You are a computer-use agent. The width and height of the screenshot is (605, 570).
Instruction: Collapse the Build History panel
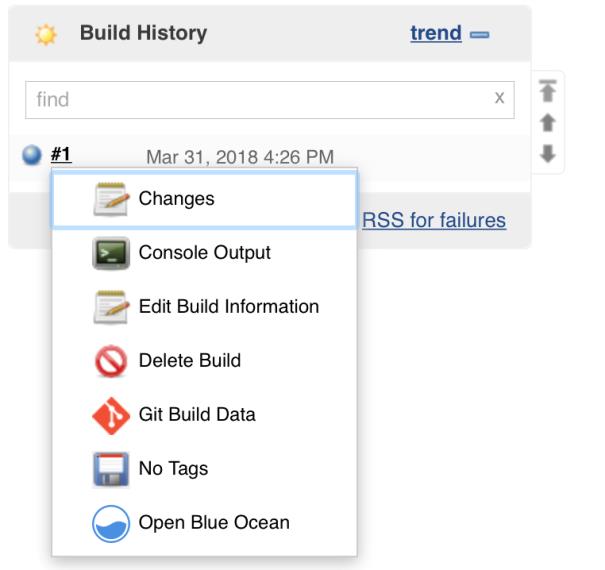tap(479, 34)
